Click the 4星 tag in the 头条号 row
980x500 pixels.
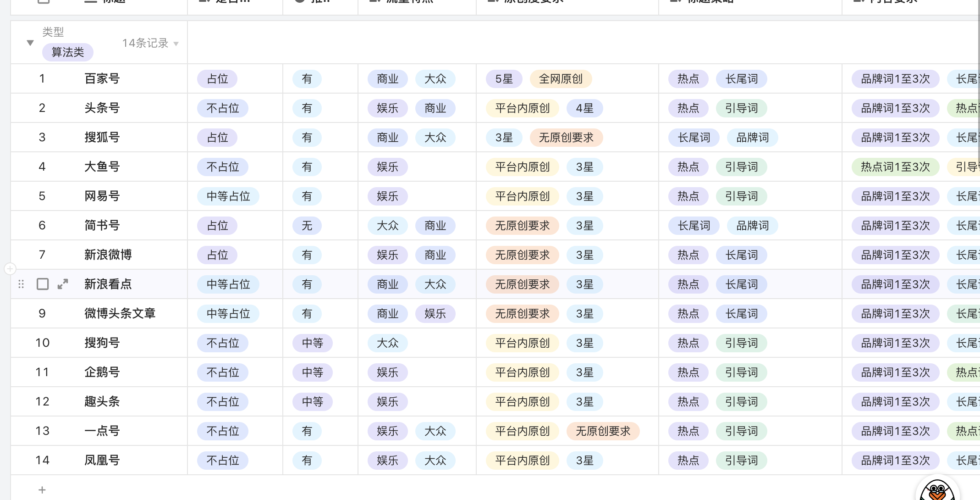tap(585, 108)
